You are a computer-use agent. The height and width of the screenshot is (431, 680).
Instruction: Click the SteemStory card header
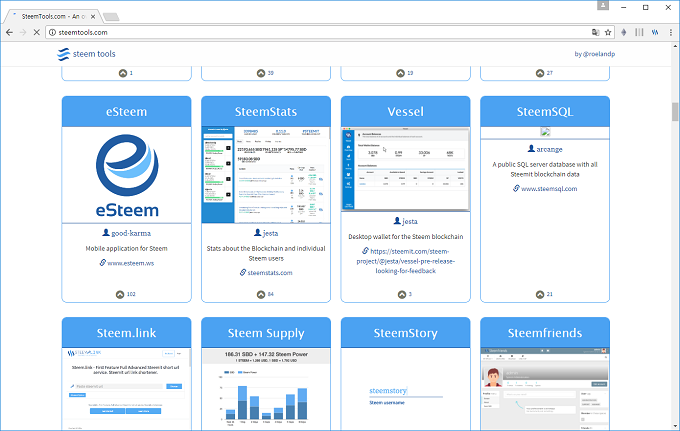coord(405,333)
